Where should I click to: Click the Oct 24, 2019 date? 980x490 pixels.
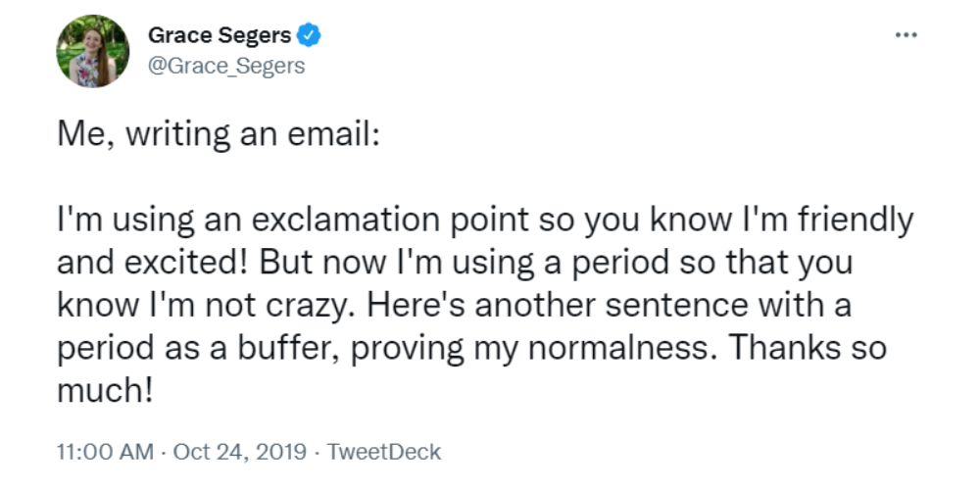[240, 451]
